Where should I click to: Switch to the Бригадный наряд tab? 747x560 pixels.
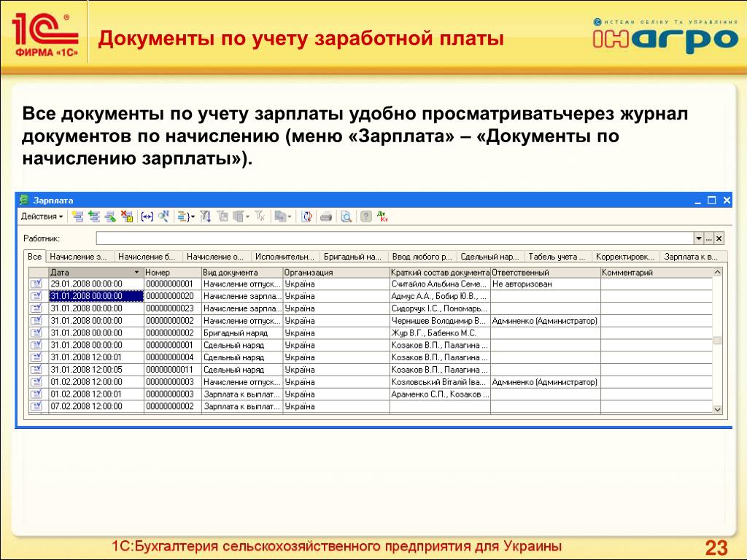pyautogui.click(x=353, y=257)
